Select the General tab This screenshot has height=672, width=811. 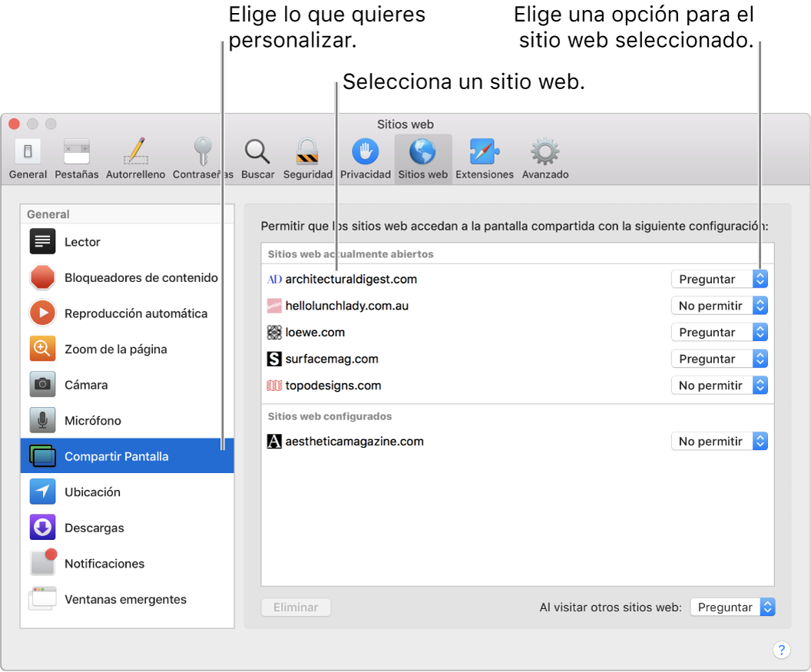(x=28, y=151)
